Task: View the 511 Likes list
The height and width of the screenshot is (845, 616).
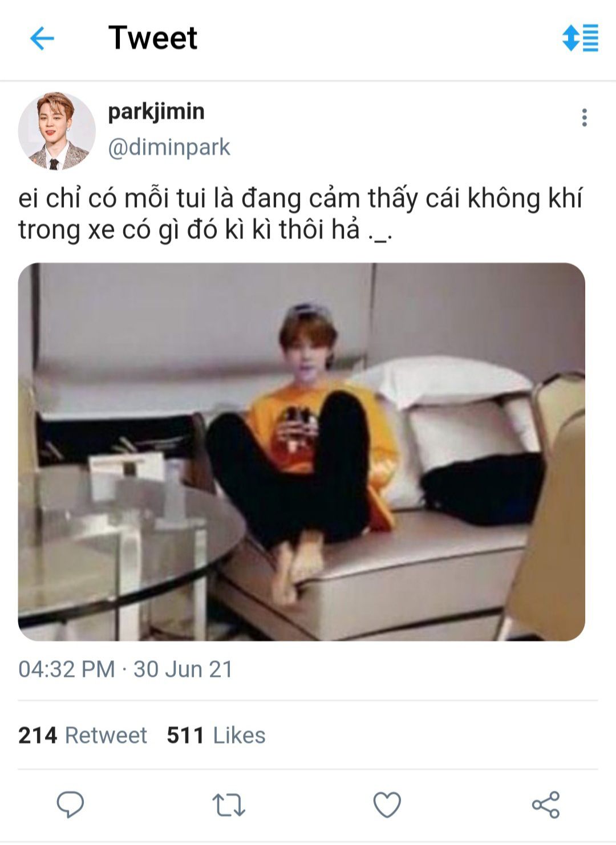Action: coord(216,735)
